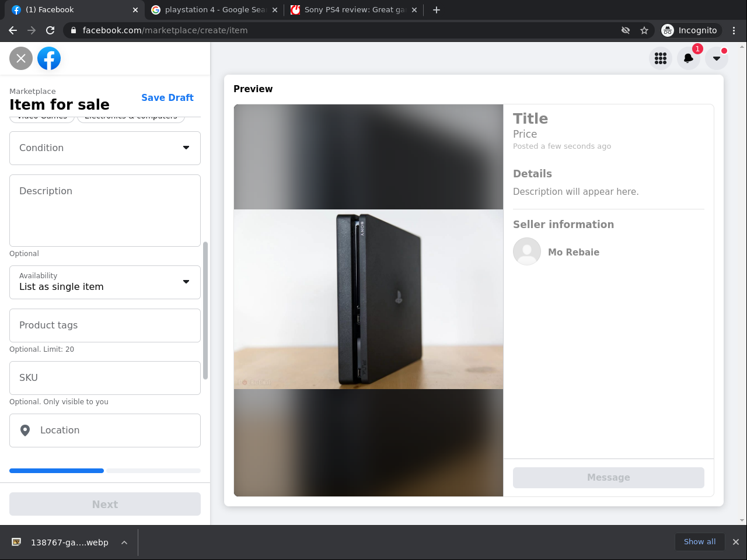Click the Details heading in the preview
The width and height of the screenshot is (747, 560).
pos(532,174)
